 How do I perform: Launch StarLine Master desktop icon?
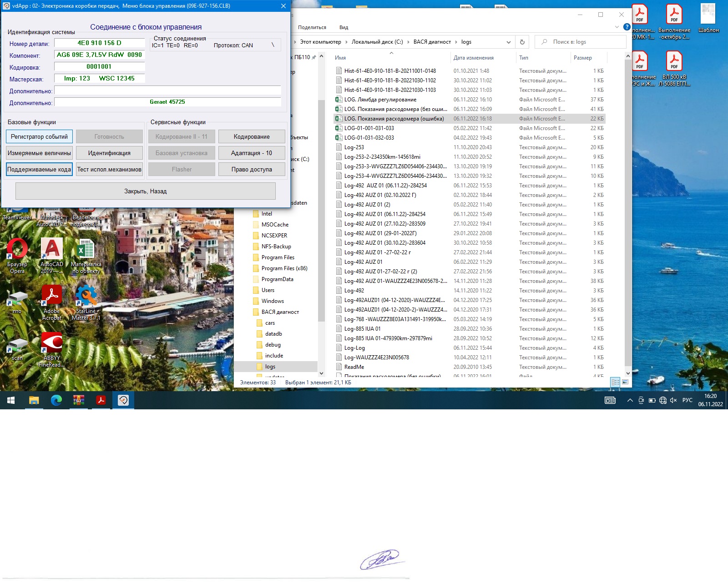(86, 297)
